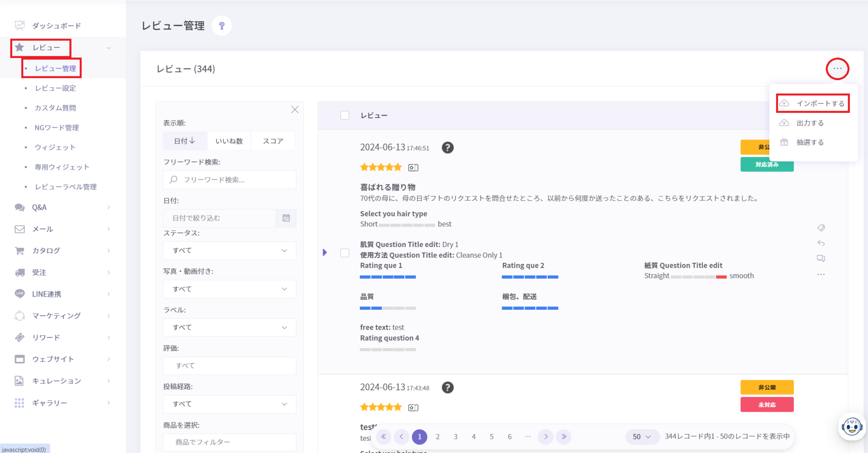Click the help question mark beside レビュー管理
This screenshot has width=868, height=453.
[x=221, y=26]
